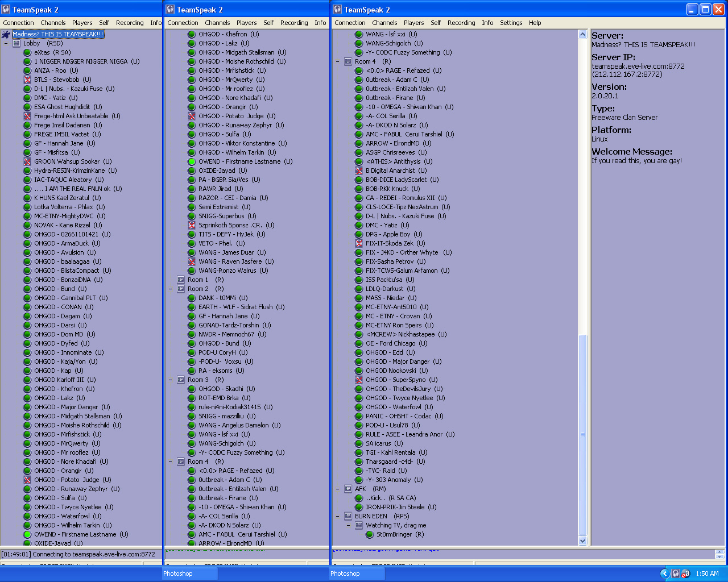This screenshot has width=728, height=582.
Task: Click the muted icon beside BTLS - Stevobob
Action: pos(27,80)
